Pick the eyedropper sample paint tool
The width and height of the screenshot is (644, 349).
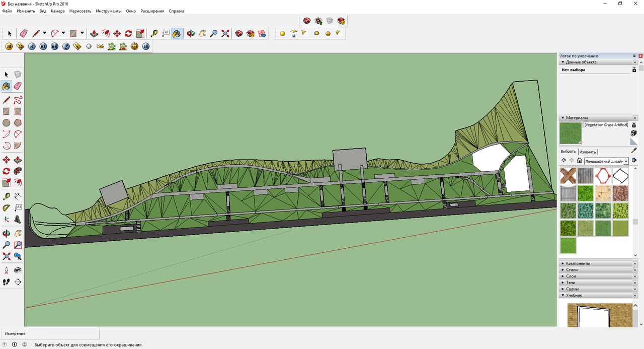634,151
